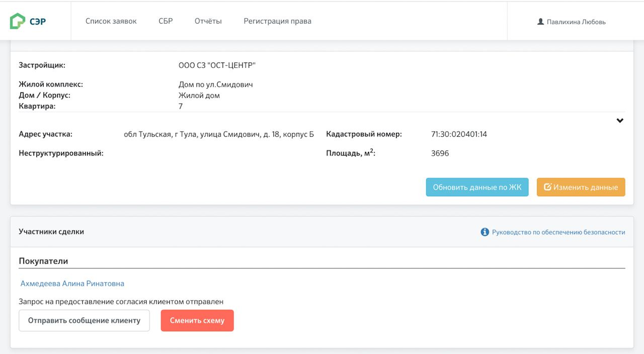Click the red Сменить схему button
Viewport: 644px width, 354px height.
click(197, 320)
